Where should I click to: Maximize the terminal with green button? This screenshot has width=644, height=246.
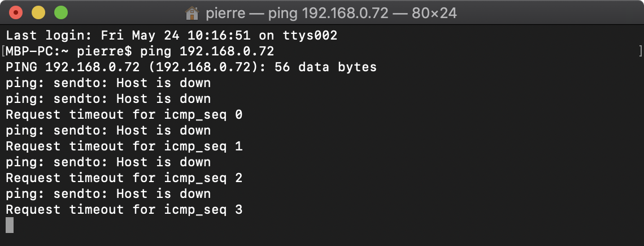tap(61, 13)
